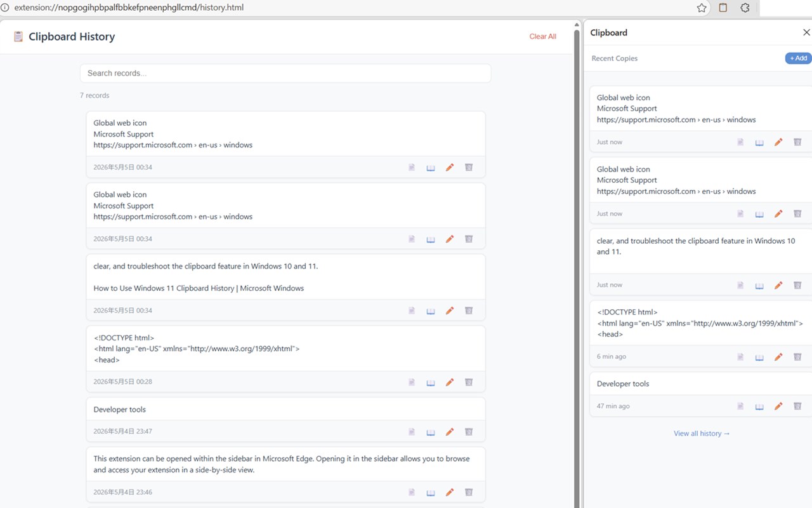Screen dimensions: 812x508
Task: Click 'This extension can be opened within the sidebar' text
Action: [x=282, y=464]
